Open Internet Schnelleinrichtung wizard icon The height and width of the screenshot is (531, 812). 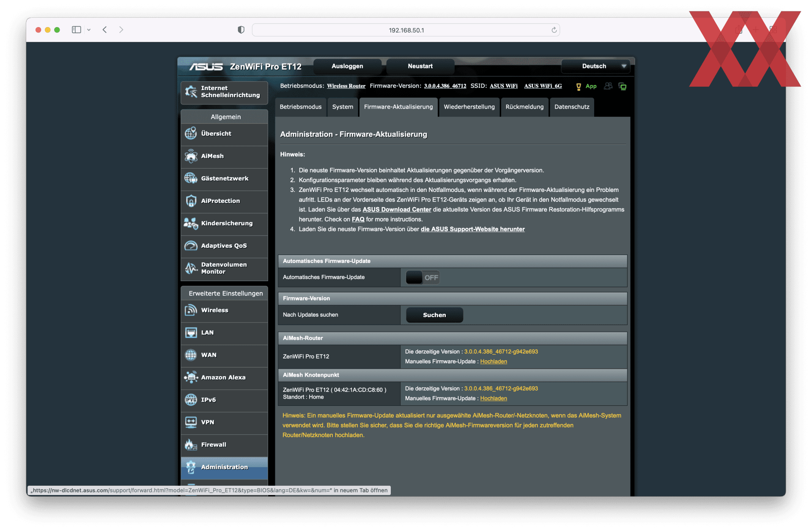click(191, 91)
